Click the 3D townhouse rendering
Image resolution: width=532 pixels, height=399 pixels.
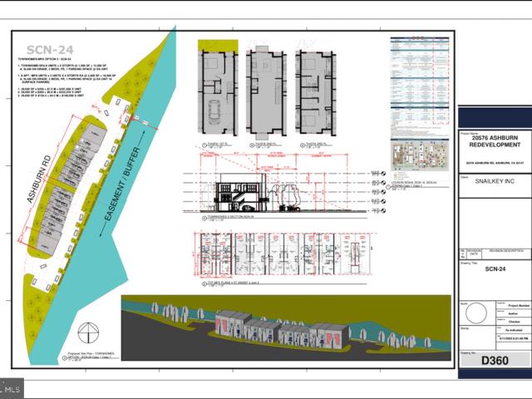(x=283, y=328)
